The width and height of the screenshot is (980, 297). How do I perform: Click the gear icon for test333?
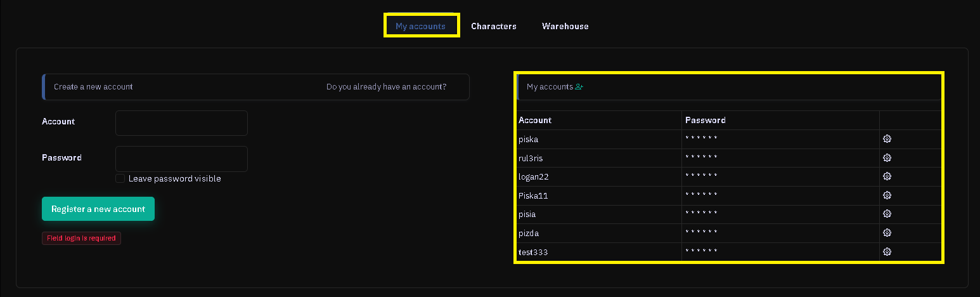coord(887,252)
